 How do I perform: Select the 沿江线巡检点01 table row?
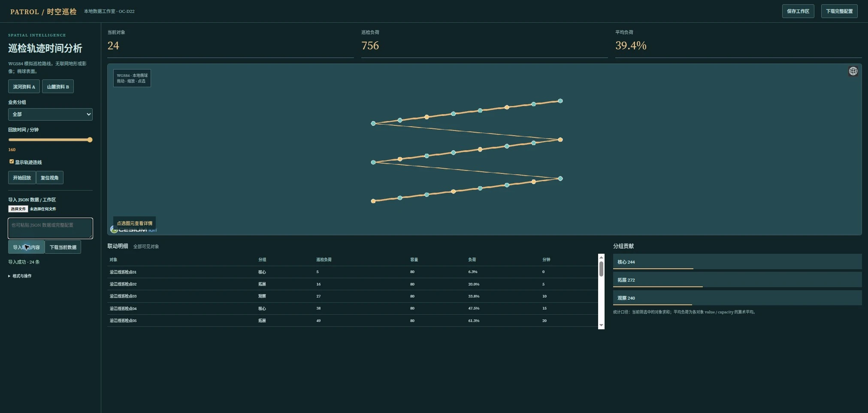[x=352, y=272]
